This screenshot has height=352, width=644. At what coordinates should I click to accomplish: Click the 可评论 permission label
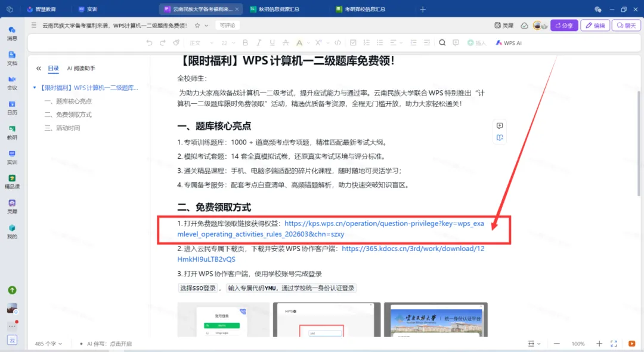pyautogui.click(x=227, y=26)
